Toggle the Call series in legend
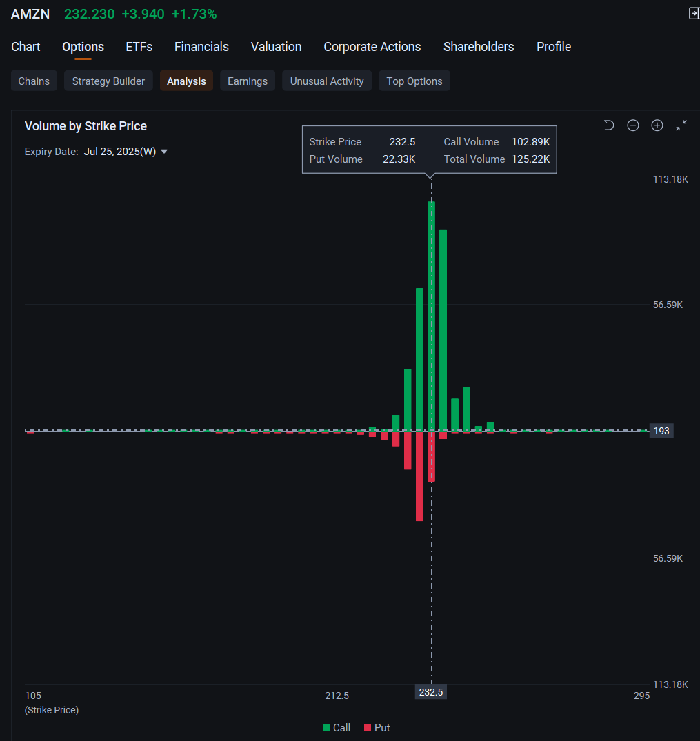Image resolution: width=700 pixels, height=741 pixels. [337, 728]
